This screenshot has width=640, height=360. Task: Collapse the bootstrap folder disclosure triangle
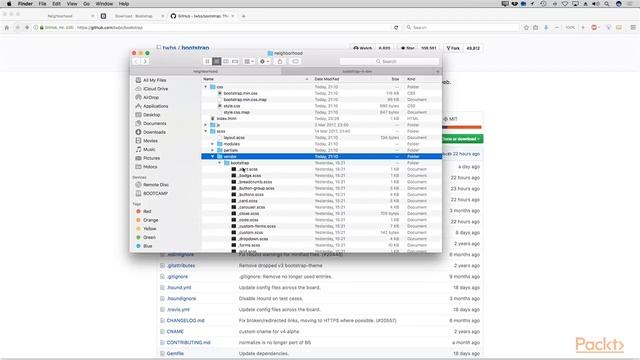pos(220,163)
